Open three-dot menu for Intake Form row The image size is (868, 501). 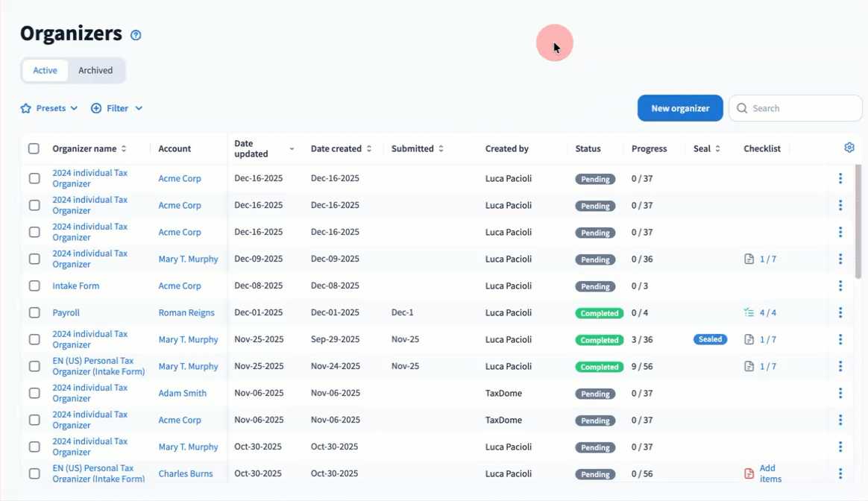pos(840,286)
